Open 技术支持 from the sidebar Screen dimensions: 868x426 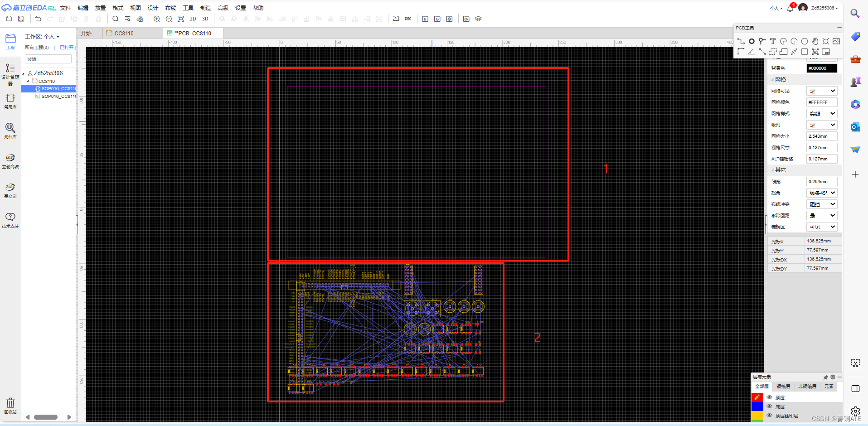[10, 220]
